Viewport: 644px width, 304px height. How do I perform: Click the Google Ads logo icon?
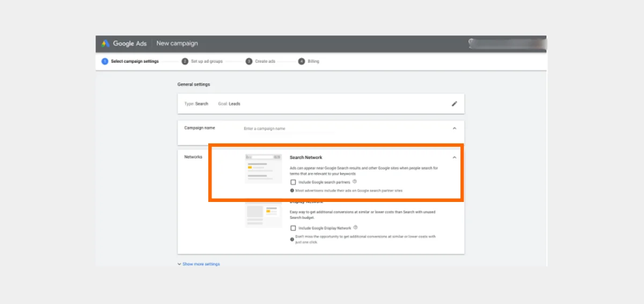pyautogui.click(x=105, y=44)
